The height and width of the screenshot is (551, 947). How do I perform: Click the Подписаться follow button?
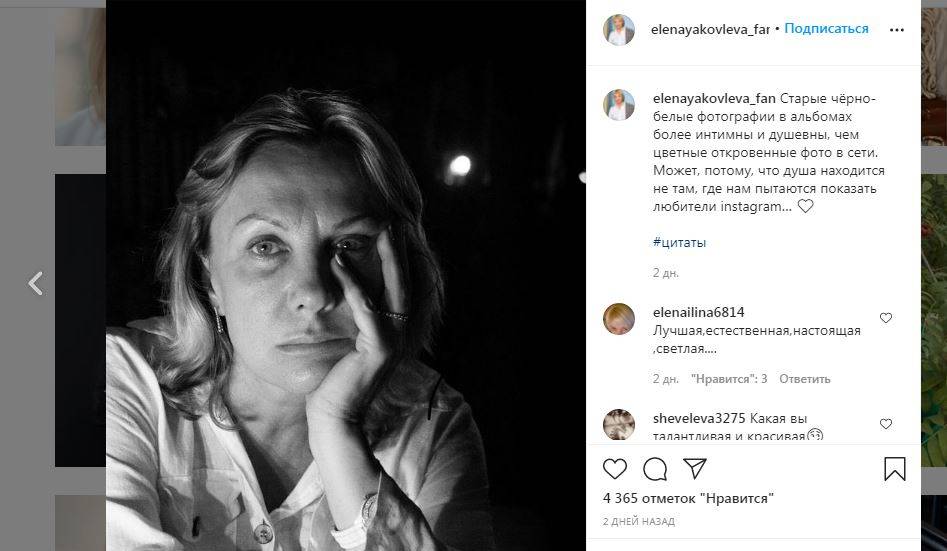point(826,28)
